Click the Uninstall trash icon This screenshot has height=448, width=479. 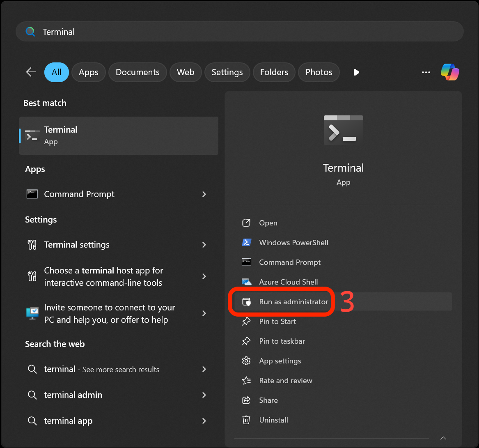click(x=246, y=420)
